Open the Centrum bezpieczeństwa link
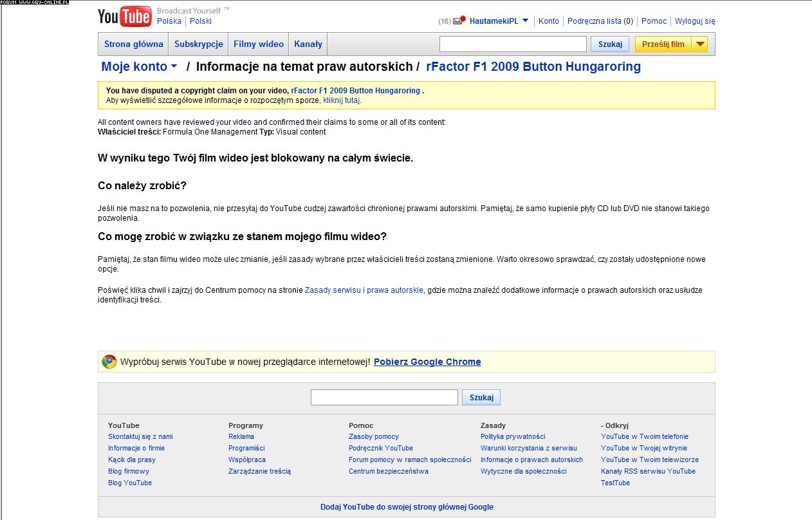 [x=389, y=471]
